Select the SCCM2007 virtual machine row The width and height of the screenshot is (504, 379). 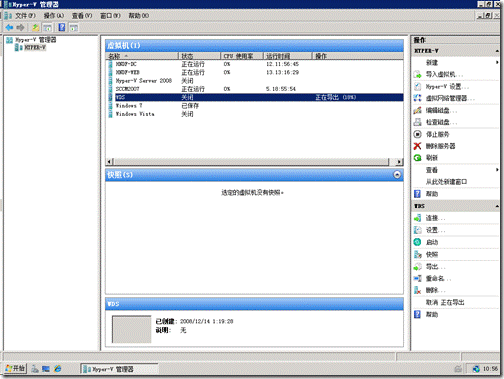point(254,89)
